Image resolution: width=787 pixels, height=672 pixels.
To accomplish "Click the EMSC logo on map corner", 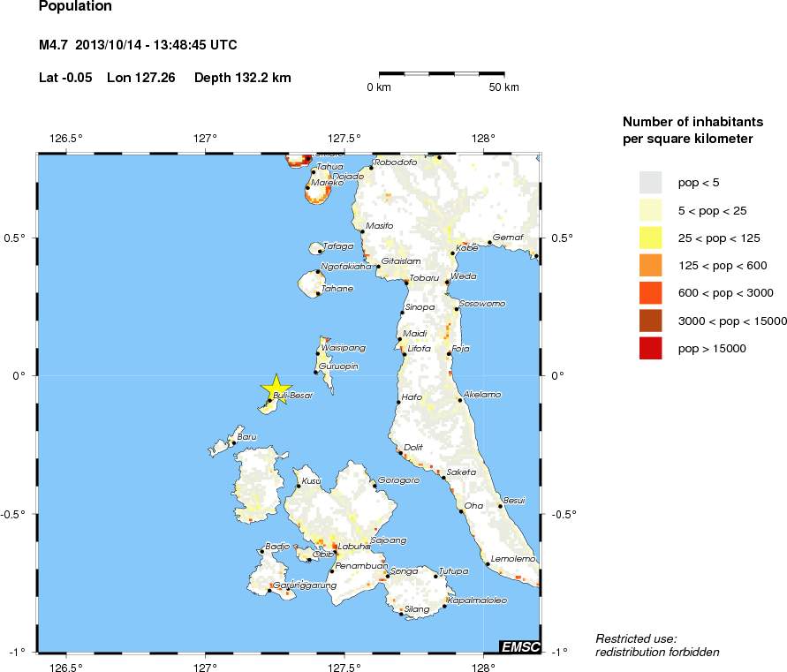I will (x=519, y=646).
